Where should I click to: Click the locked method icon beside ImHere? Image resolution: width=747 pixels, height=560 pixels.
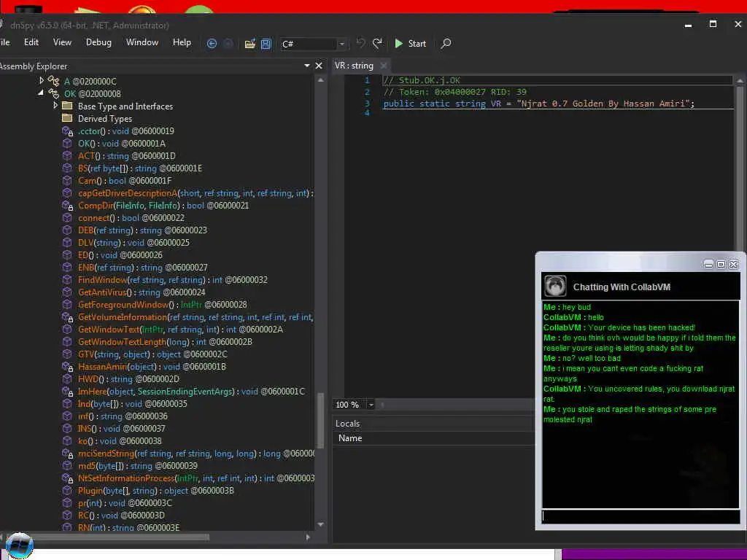(68, 392)
